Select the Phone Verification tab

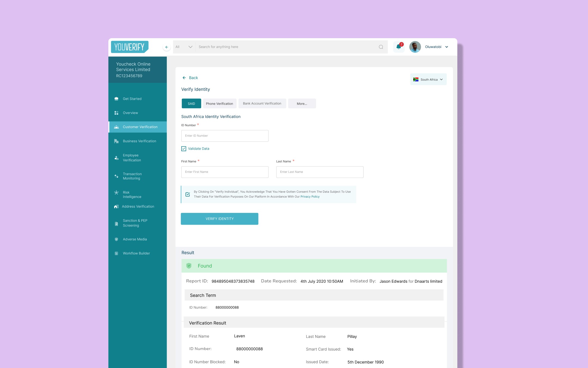(219, 103)
